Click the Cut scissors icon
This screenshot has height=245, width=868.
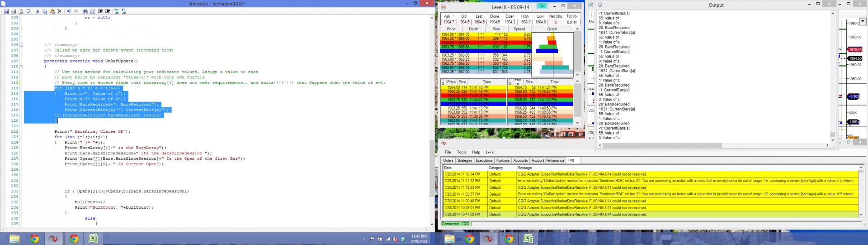coord(38,11)
